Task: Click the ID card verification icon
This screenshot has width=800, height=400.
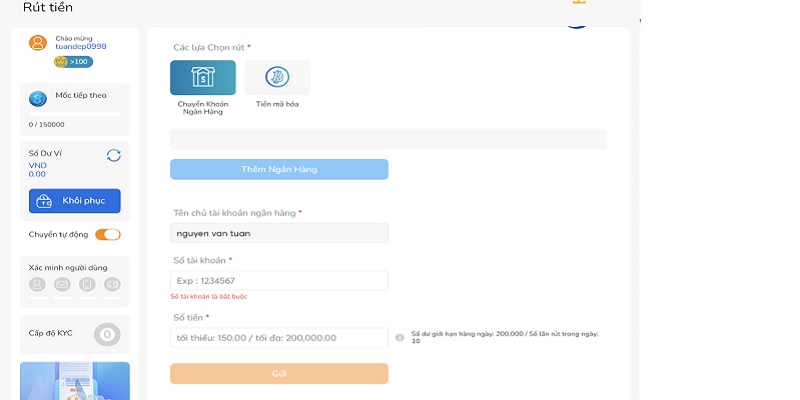Action: coord(112,285)
